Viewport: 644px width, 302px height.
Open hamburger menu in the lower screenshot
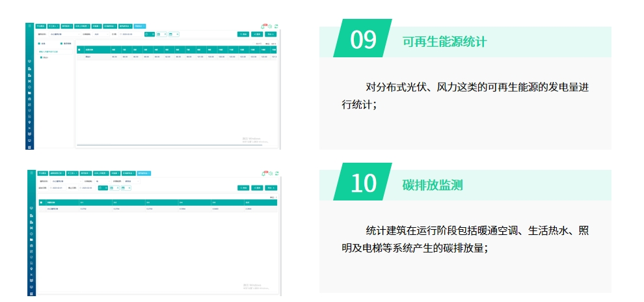point(30,172)
